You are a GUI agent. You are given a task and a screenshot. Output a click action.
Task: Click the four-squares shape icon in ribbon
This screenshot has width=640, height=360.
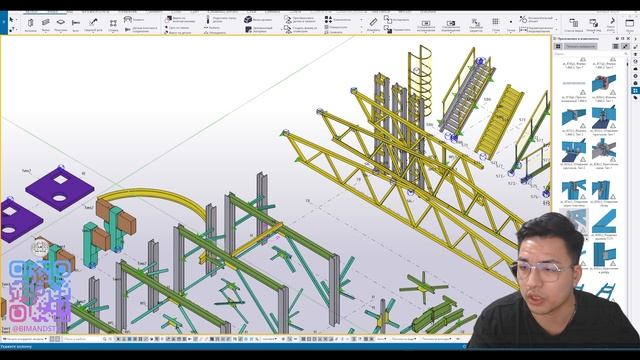click(x=328, y=20)
